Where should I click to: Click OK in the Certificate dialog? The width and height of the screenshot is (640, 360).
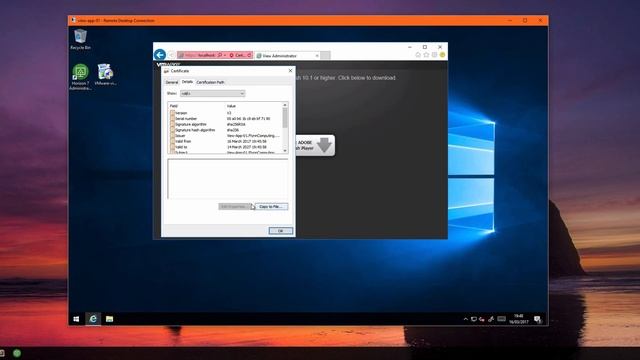point(281,231)
